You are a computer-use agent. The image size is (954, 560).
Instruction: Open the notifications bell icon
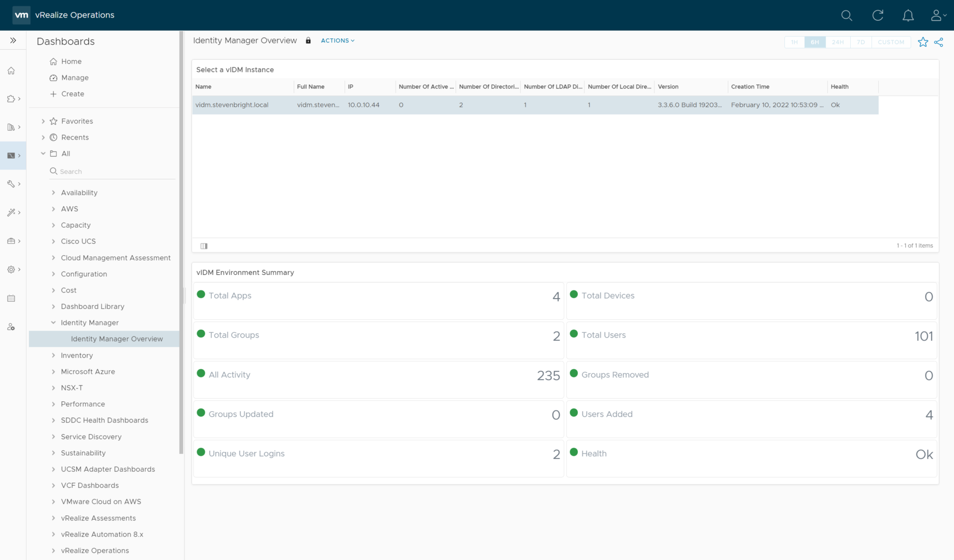pyautogui.click(x=908, y=16)
